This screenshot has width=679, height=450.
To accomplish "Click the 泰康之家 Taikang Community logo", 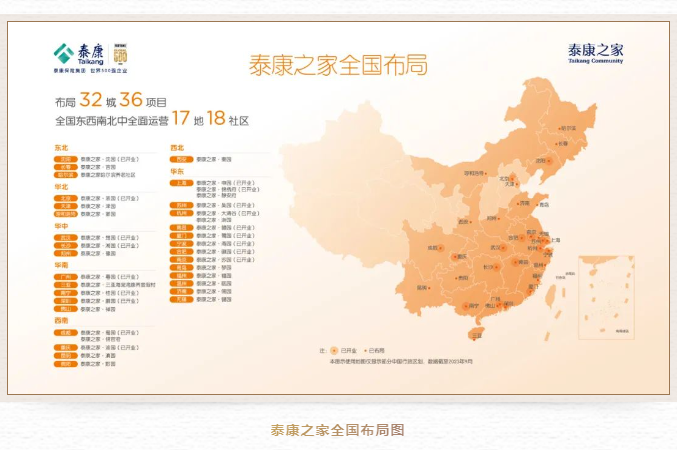I will [595, 53].
